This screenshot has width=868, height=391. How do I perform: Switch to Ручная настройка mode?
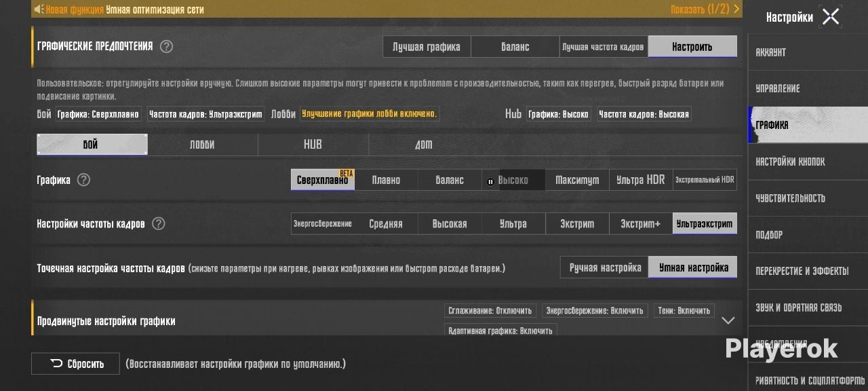coord(605,267)
